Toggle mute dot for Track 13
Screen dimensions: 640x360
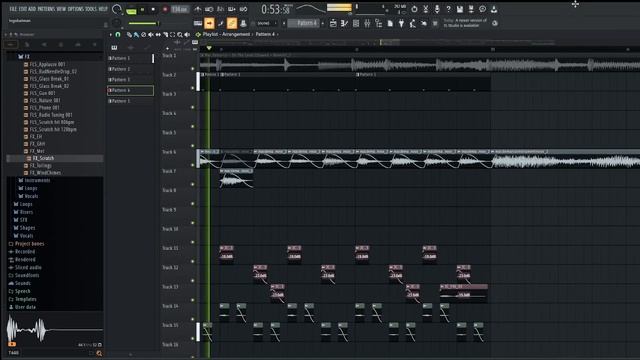click(193, 300)
